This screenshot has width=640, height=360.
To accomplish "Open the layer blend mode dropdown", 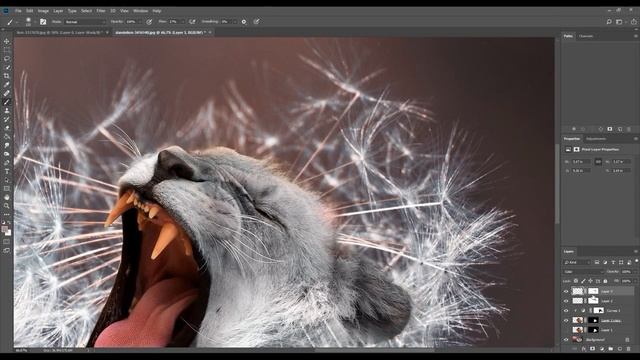I will pyautogui.click(x=584, y=271).
